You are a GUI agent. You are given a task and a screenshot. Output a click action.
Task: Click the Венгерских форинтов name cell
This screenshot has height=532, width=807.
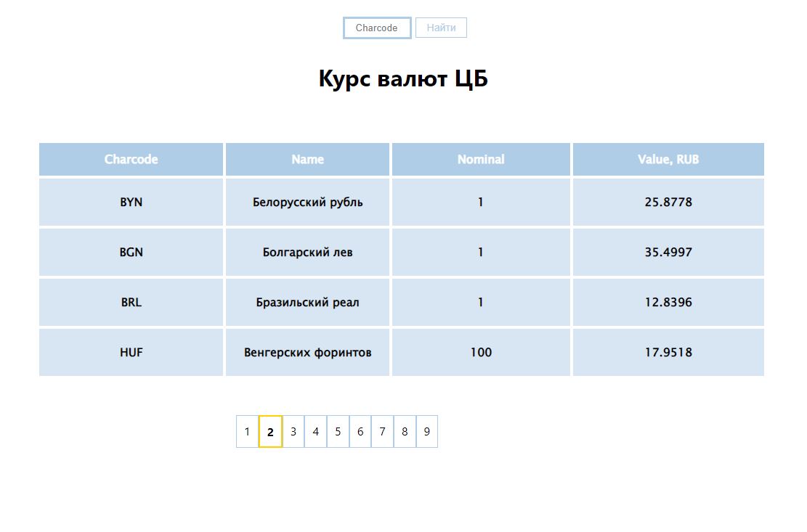tap(308, 353)
